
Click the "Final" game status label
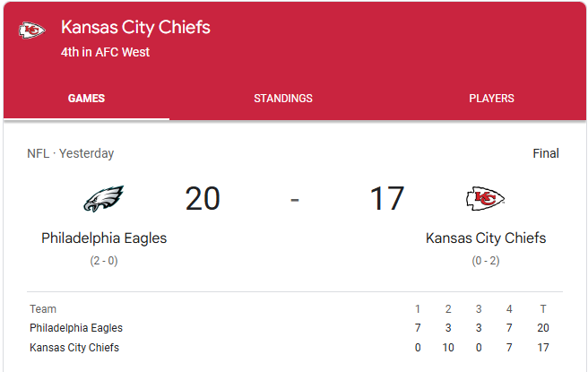pos(546,153)
